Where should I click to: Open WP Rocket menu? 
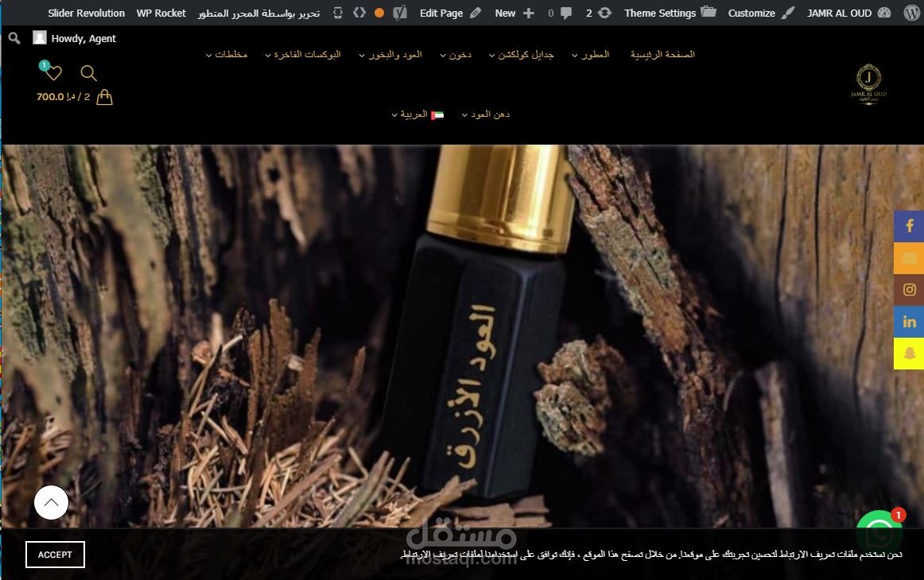click(161, 13)
